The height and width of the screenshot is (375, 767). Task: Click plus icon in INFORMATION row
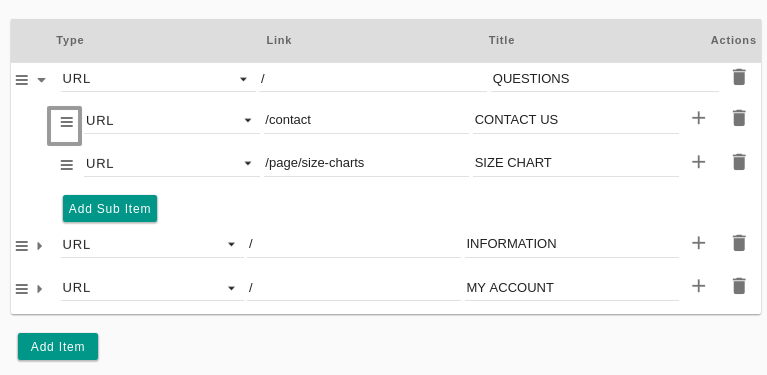(699, 243)
